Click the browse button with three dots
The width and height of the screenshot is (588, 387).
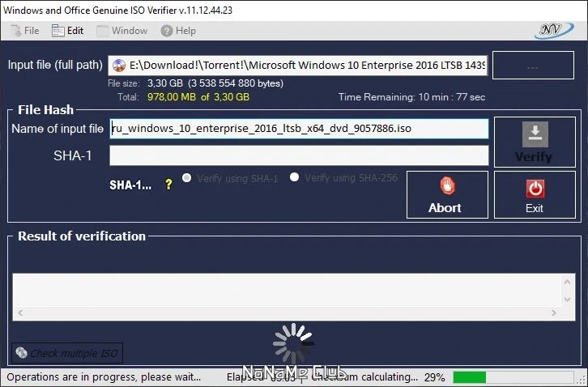pos(533,66)
